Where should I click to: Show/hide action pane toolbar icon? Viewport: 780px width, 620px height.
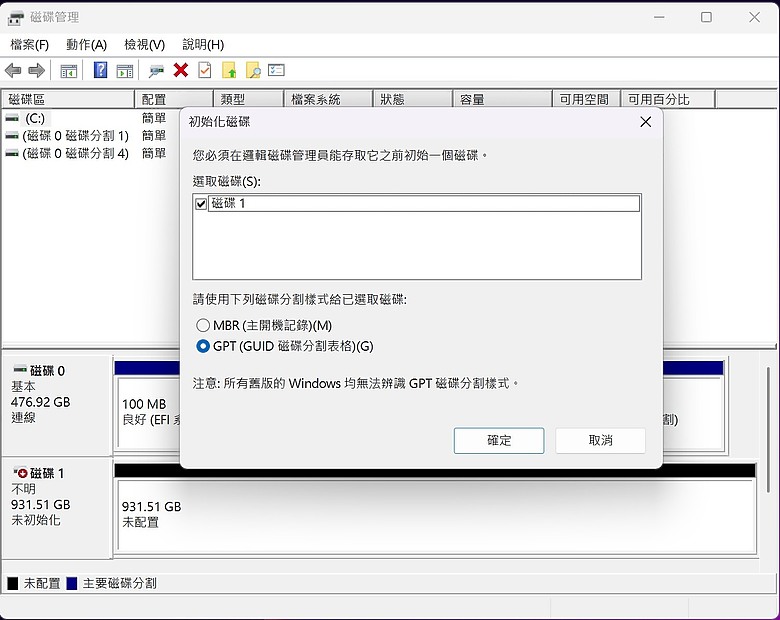point(124,71)
